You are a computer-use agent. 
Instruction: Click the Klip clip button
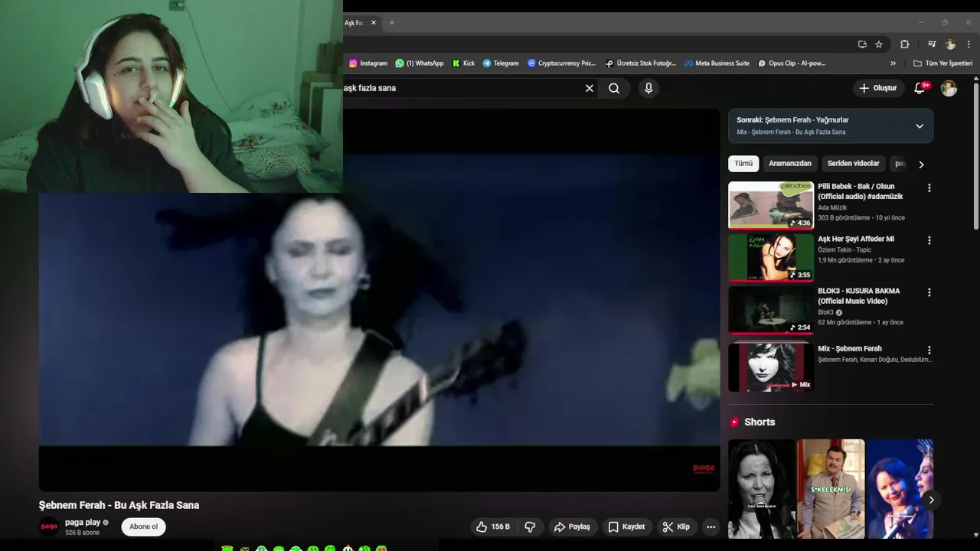coord(676,527)
